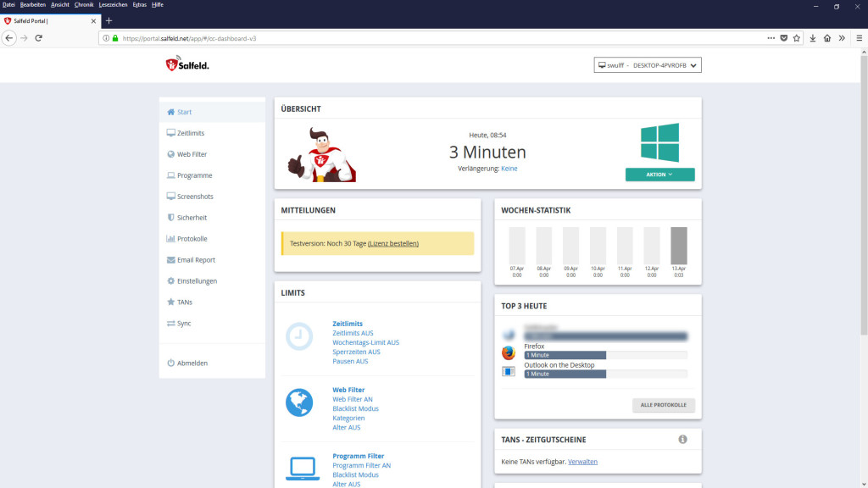
Task: Click the browser URL address field
Action: coord(424,38)
